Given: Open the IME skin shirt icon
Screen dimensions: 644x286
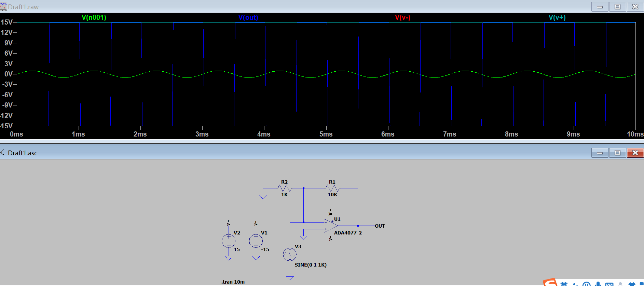Looking at the screenshot, I should click(632, 284).
